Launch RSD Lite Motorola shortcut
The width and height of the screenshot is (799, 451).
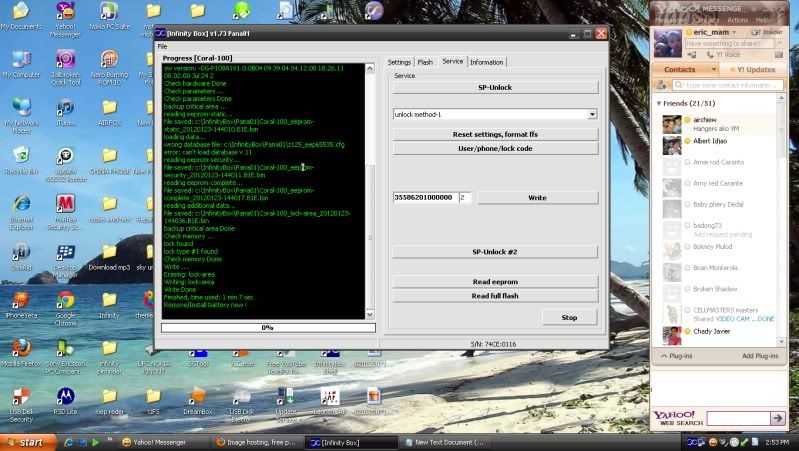tap(65, 401)
